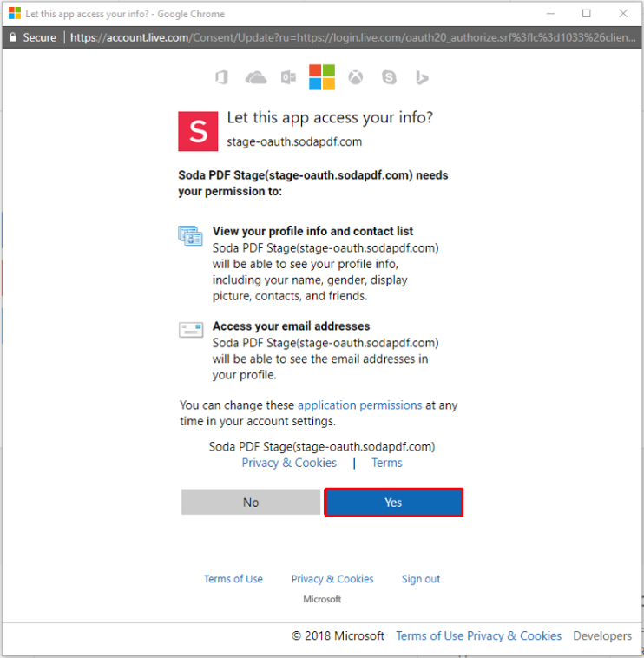This screenshot has width=644, height=658.
Task: Open Privacy & Cookies link above Microsoft
Action: pyautogui.click(x=332, y=579)
